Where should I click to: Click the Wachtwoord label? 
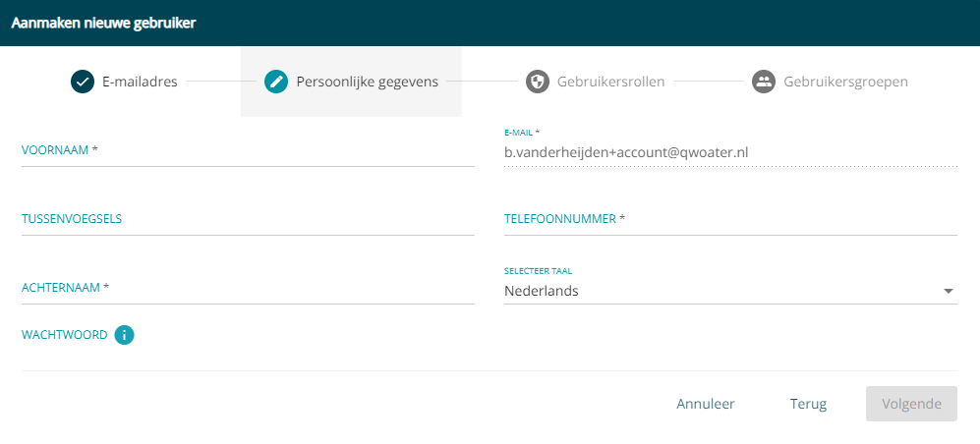click(64, 335)
